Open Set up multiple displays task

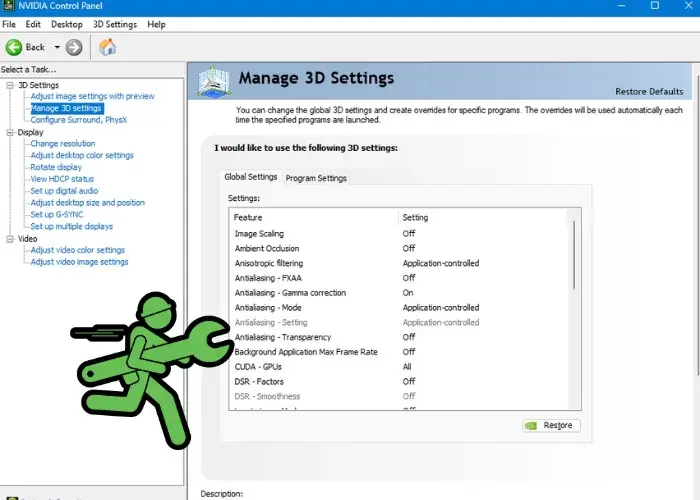click(x=71, y=226)
